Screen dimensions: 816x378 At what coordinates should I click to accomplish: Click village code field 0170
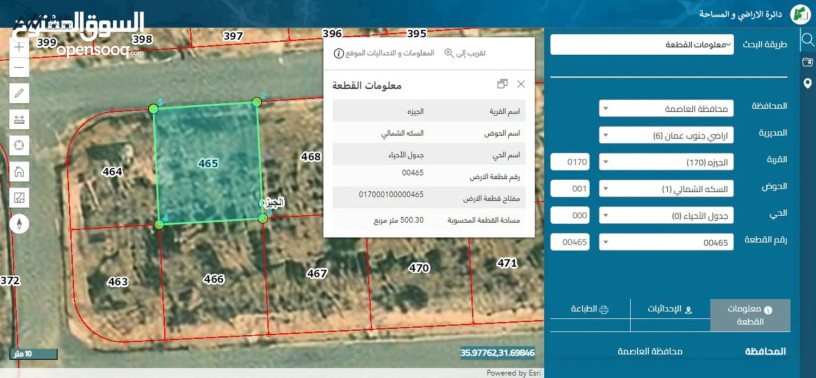click(x=570, y=162)
